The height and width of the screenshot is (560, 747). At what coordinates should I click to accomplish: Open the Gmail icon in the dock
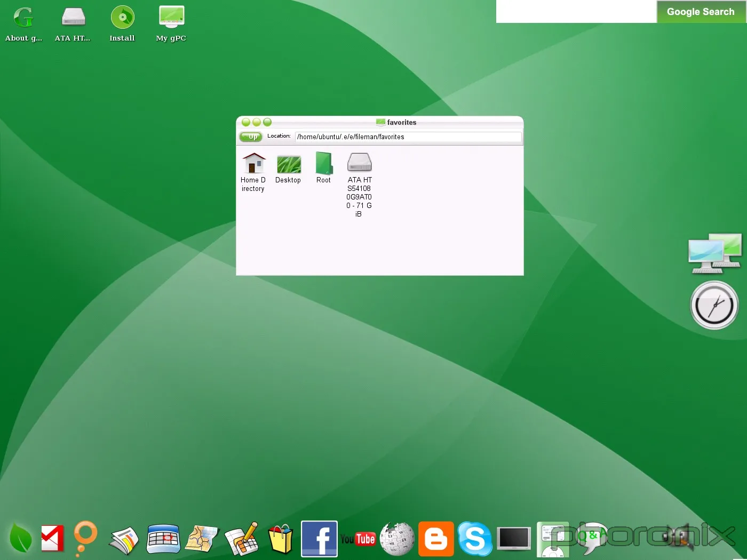pyautogui.click(x=52, y=539)
